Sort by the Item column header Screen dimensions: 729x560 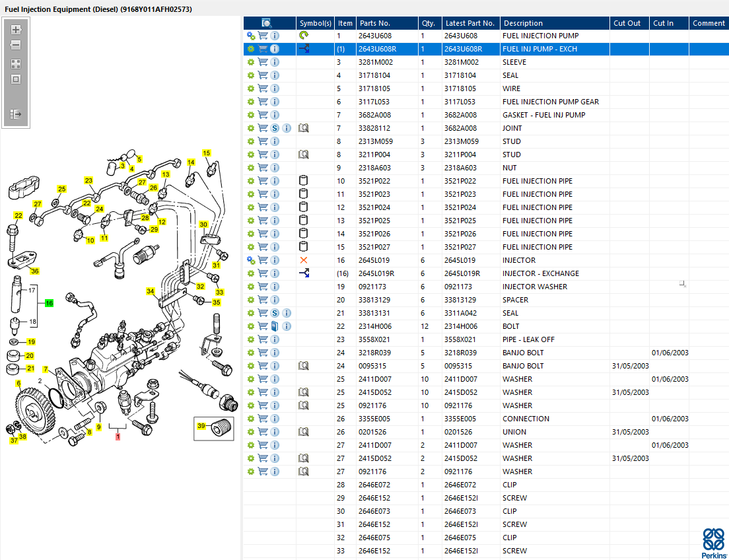[x=345, y=23]
